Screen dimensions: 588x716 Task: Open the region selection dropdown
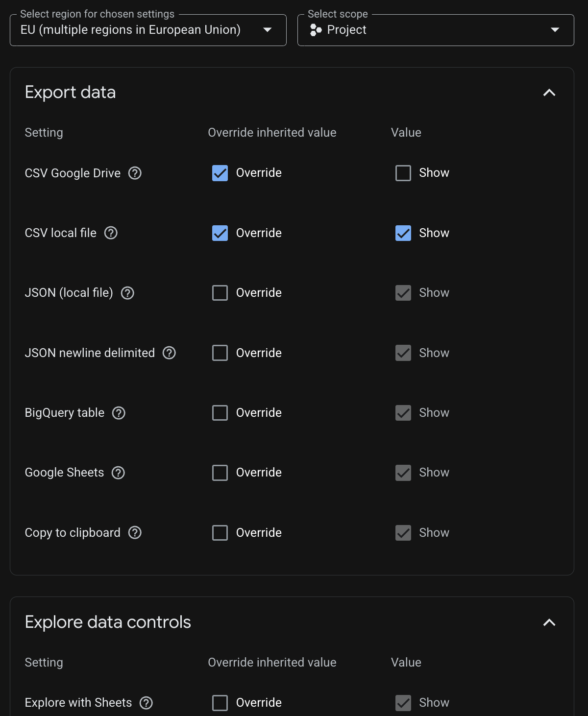tap(148, 30)
